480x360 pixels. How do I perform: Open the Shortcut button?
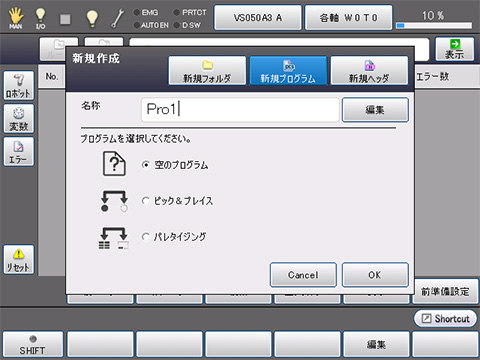coord(445,318)
